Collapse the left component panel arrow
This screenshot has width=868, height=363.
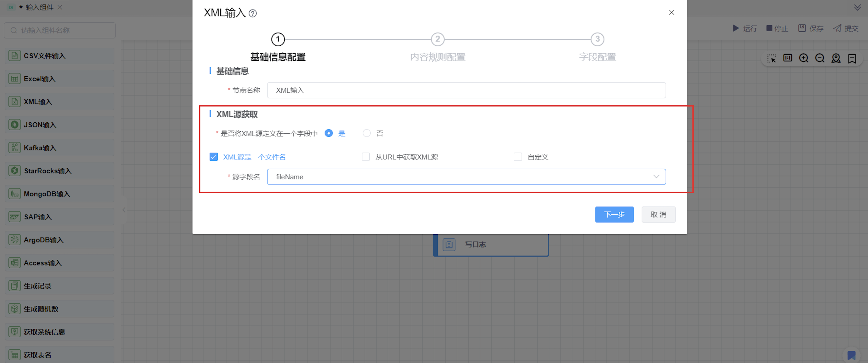(x=124, y=210)
